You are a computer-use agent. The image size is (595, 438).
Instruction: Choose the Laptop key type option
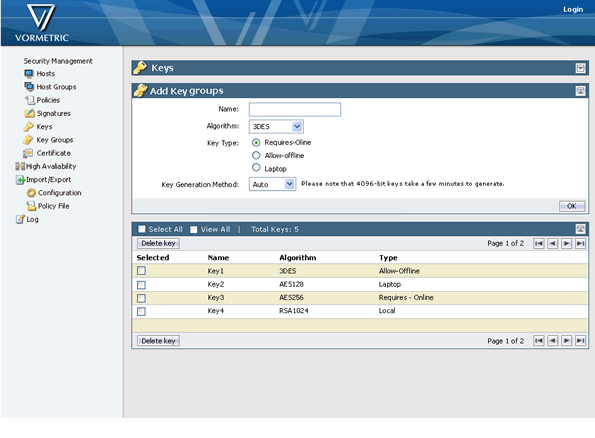256,168
